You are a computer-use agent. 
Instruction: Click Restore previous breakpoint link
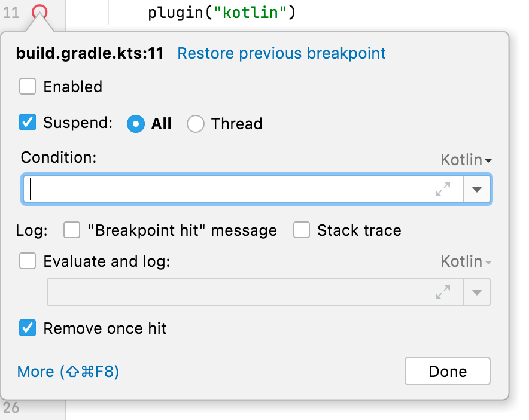pyautogui.click(x=282, y=53)
